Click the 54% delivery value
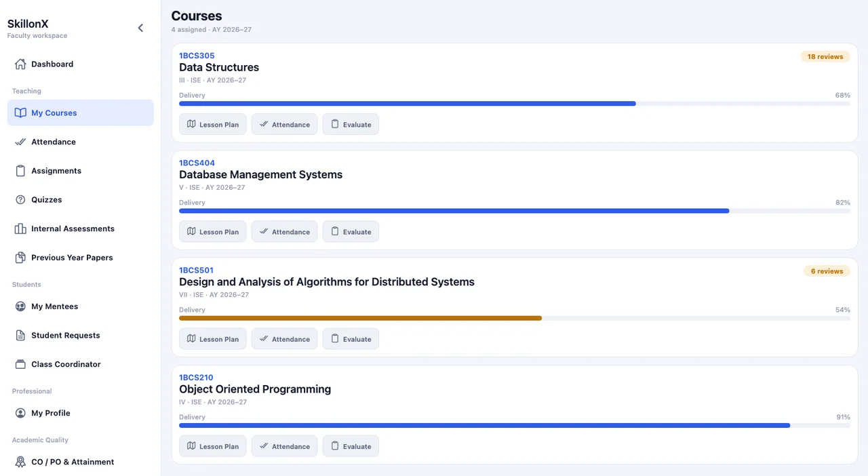 (842, 309)
